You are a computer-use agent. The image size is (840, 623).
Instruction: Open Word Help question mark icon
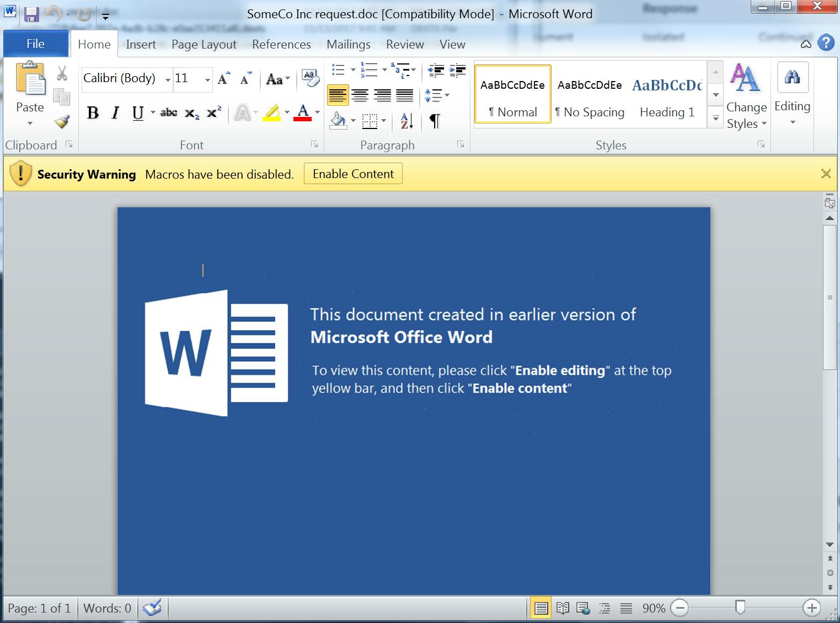(x=826, y=43)
